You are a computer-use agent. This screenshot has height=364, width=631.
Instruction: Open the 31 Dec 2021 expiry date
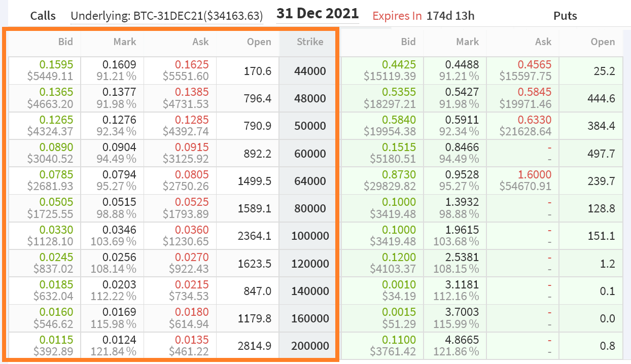pos(318,14)
